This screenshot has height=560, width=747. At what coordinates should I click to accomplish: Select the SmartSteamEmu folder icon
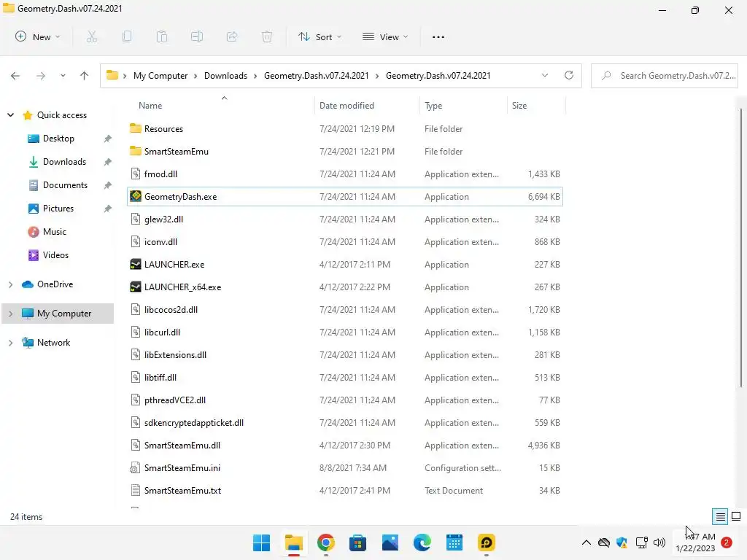click(x=136, y=151)
